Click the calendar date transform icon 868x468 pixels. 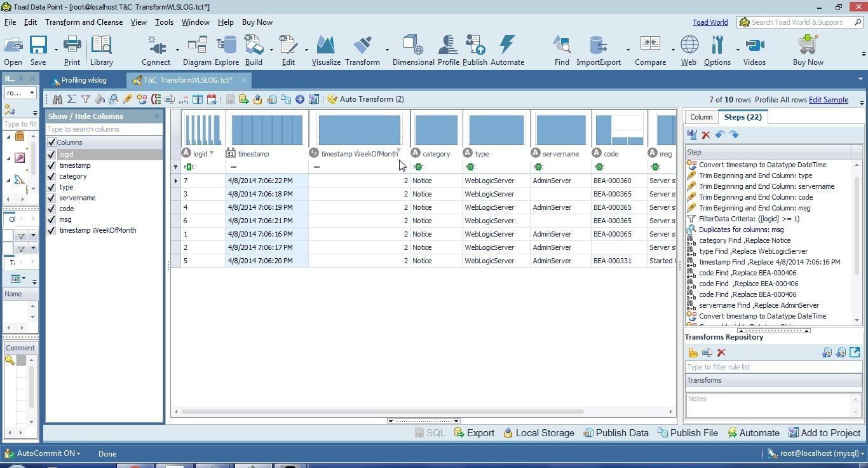tap(212, 99)
